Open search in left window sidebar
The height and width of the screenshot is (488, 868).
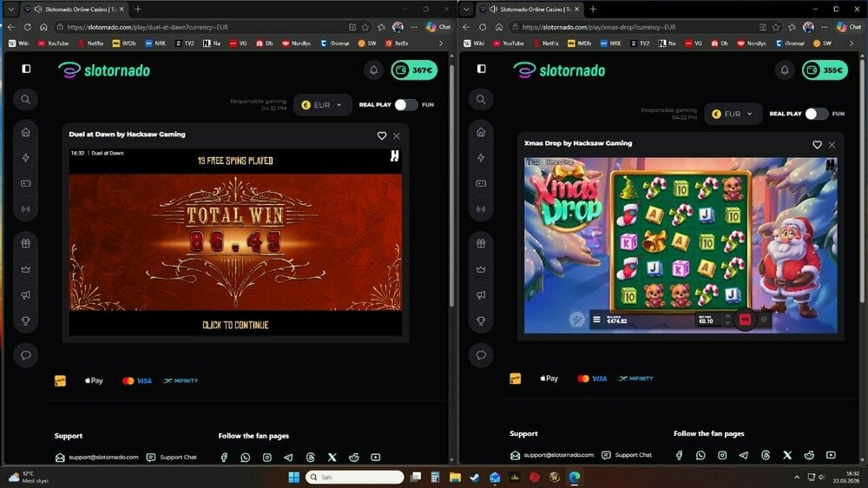tap(25, 100)
